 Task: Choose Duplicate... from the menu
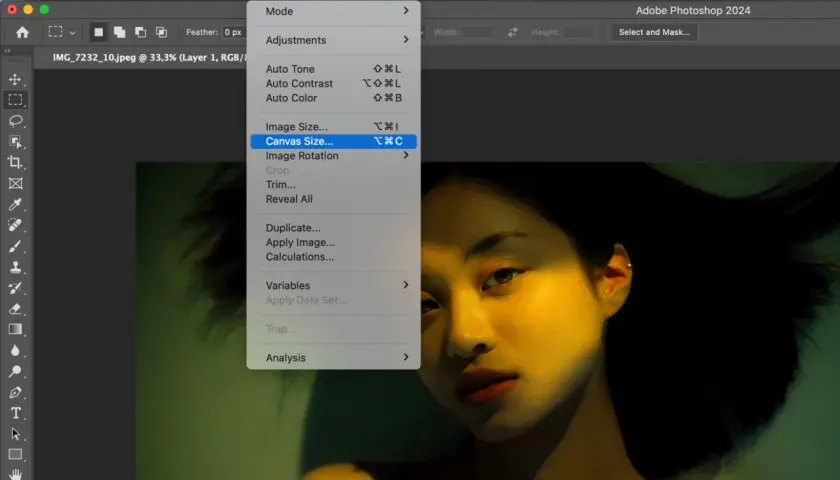[x=333, y=228]
